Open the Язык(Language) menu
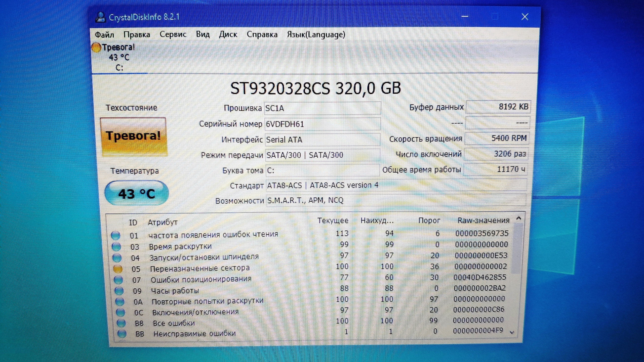The height and width of the screenshot is (362, 644). pos(316,34)
